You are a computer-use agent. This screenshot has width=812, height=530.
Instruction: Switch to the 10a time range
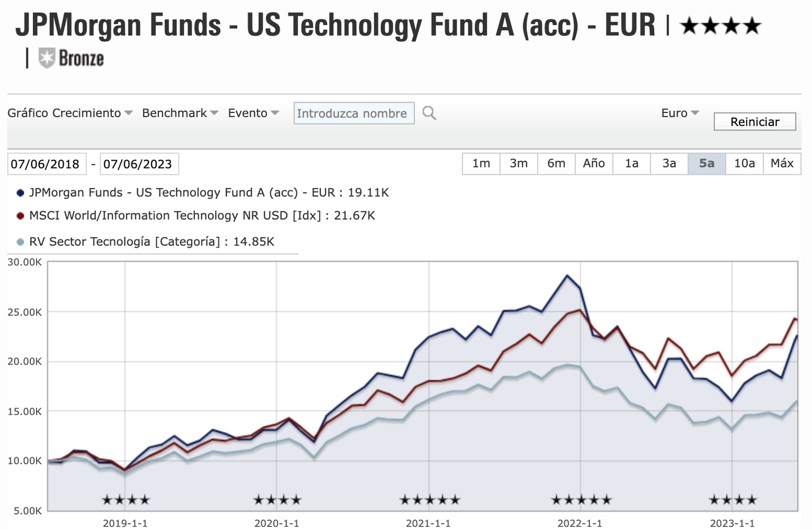[744, 163]
